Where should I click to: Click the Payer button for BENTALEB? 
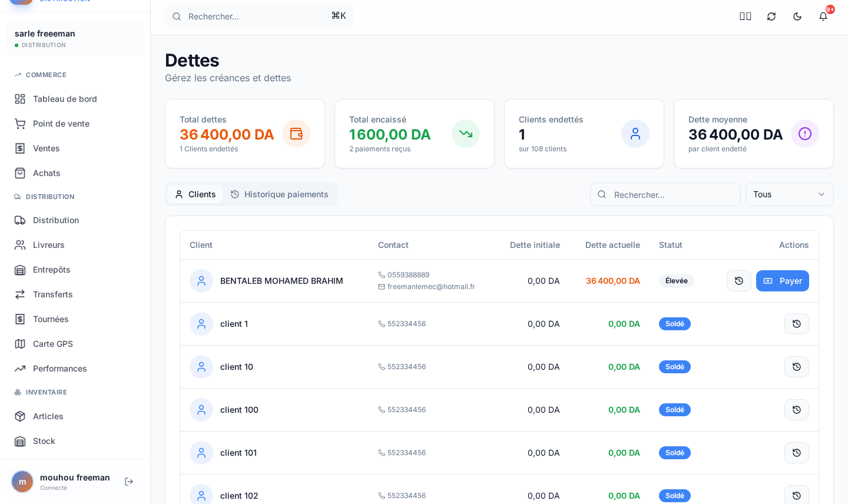click(783, 281)
